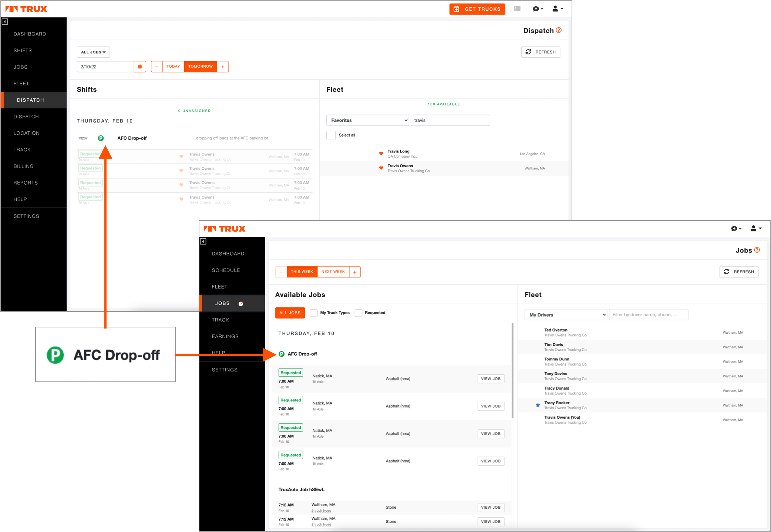
Task: Collapse the Jobs window sidebar arrow
Action: 203,242
